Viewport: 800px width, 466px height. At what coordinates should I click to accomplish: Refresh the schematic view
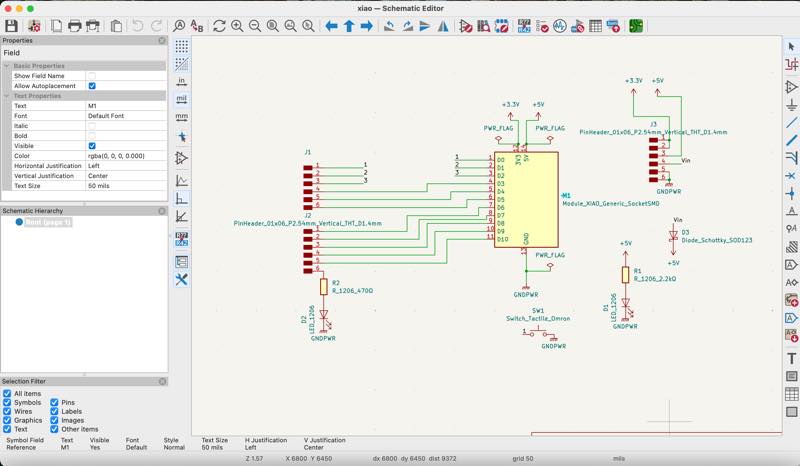click(219, 26)
